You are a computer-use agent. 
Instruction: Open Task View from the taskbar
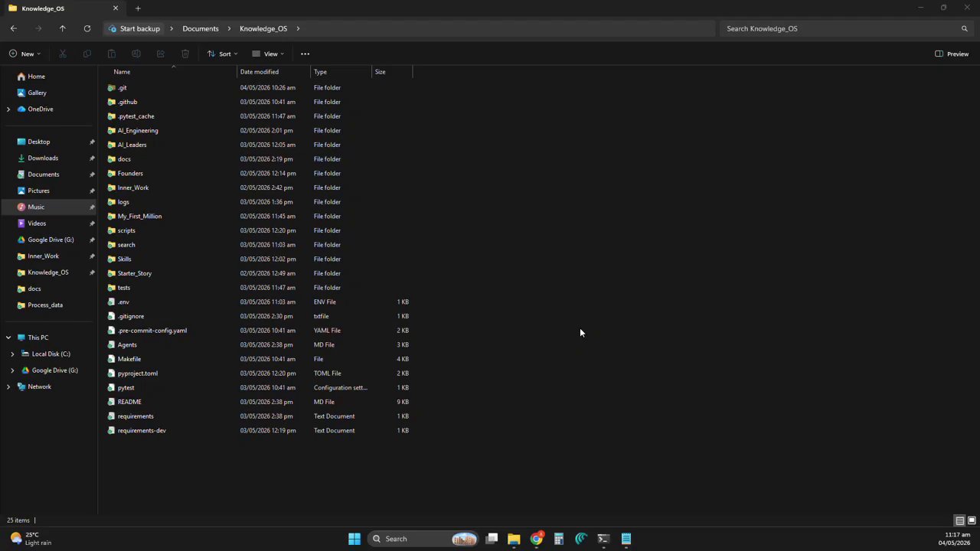click(x=492, y=539)
